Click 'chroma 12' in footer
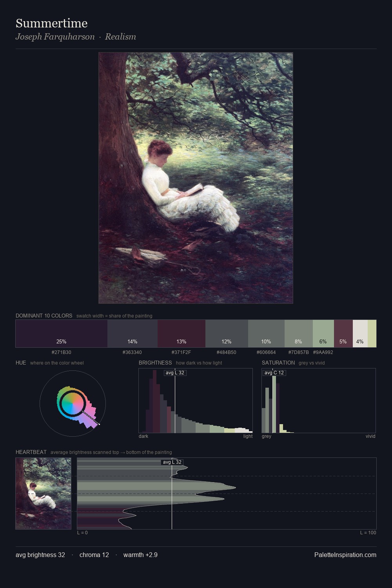392x588 pixels. pos(94,555)
